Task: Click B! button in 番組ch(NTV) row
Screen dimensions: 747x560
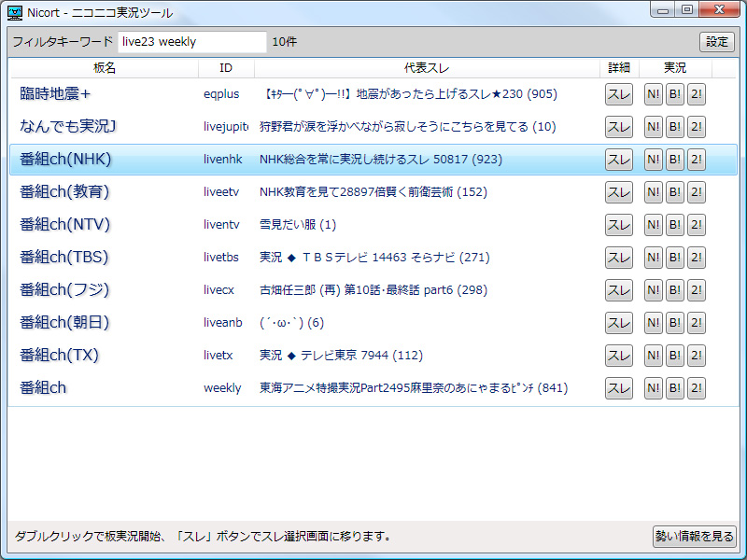Action: pos(675,225)
